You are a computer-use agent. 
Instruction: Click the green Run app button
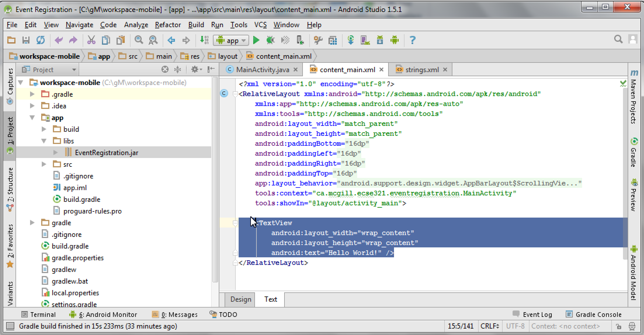(x=256, y=40)
